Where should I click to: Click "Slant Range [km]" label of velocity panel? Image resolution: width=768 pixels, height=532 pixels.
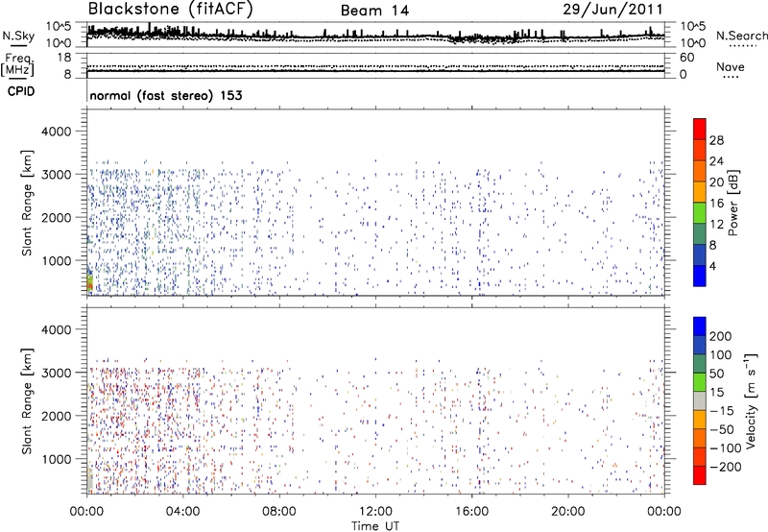[27, 401]
